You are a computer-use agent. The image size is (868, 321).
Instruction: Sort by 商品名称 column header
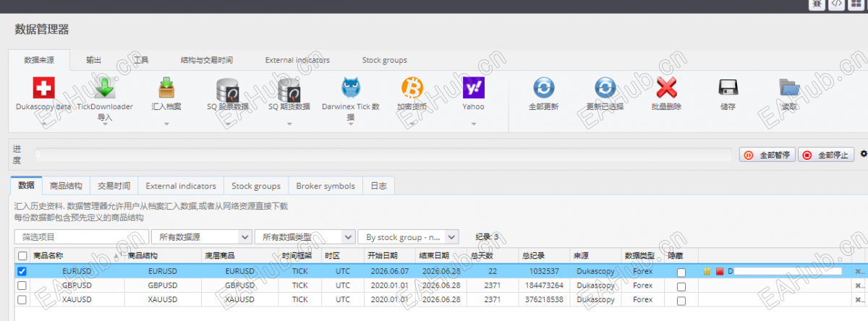[76, 256]
